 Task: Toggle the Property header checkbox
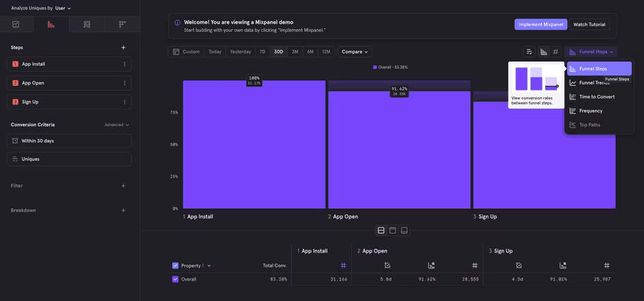(x=176, y=266)
